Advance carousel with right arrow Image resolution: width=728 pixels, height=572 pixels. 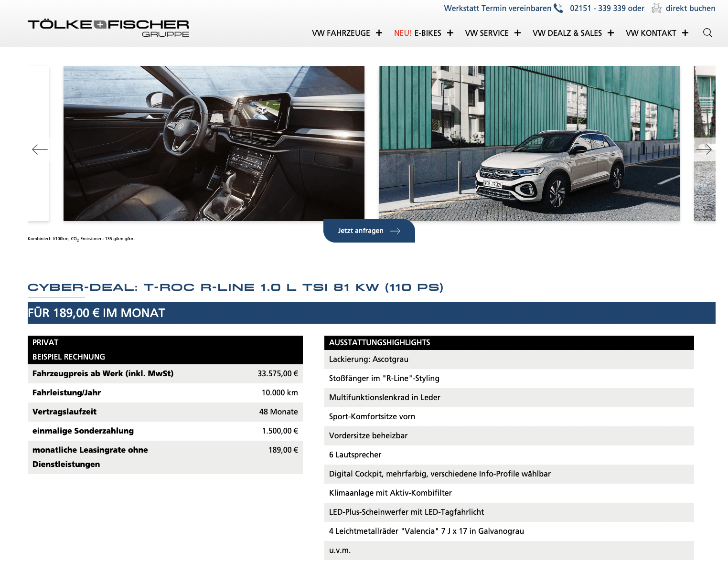coord(704,149)
